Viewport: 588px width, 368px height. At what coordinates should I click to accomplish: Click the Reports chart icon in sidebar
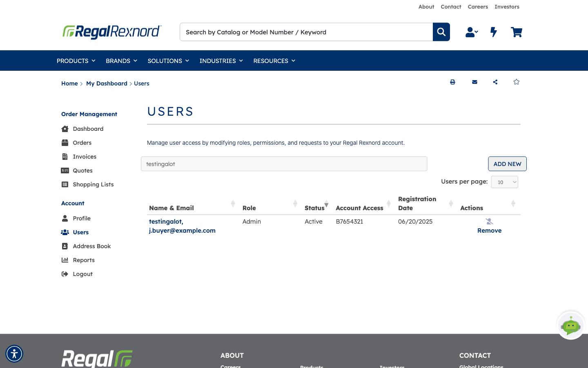tap(65, 260)
